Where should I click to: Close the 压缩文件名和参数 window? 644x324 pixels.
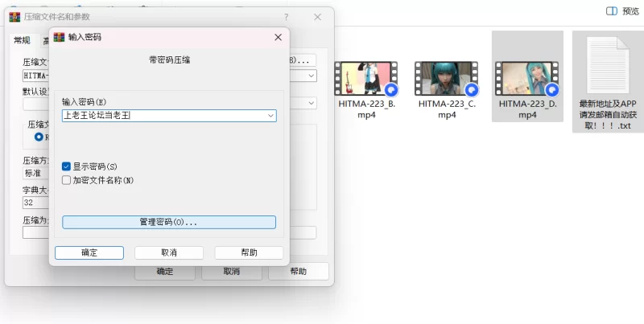pos(317,17)
